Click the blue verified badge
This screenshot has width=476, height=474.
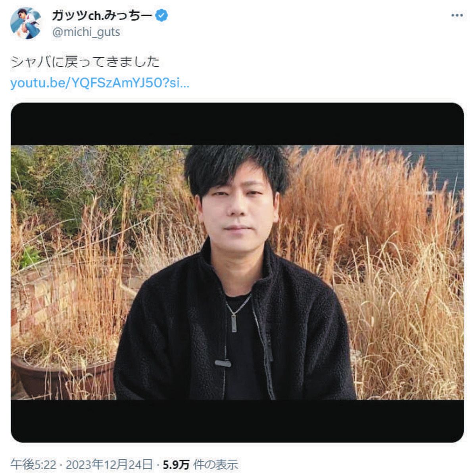161,15
